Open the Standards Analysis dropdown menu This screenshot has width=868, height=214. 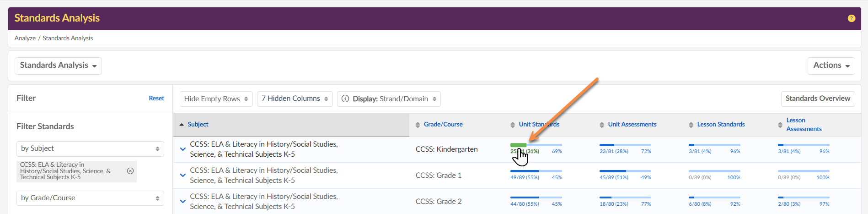point(58,66)
